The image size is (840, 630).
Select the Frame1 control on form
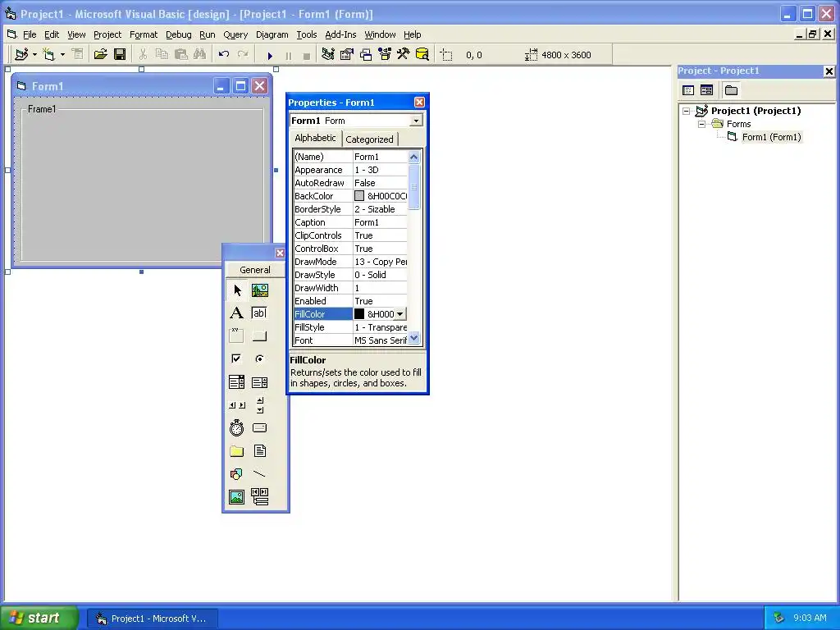[142, 183]
